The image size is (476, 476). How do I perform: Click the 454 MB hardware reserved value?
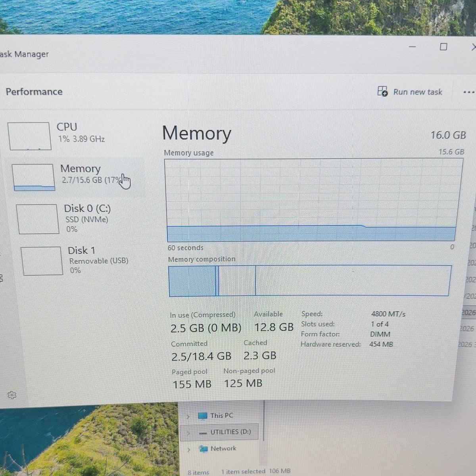[x=381, y=344]
